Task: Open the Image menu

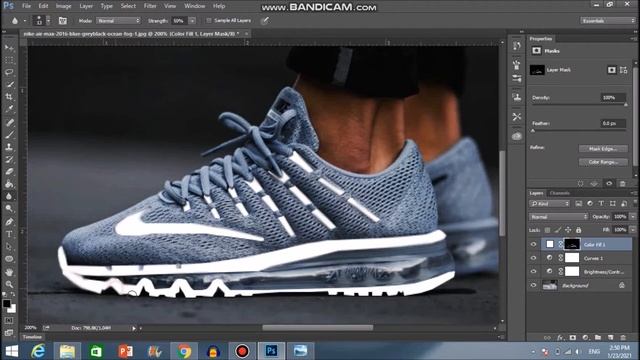Action: coord(63,6)
